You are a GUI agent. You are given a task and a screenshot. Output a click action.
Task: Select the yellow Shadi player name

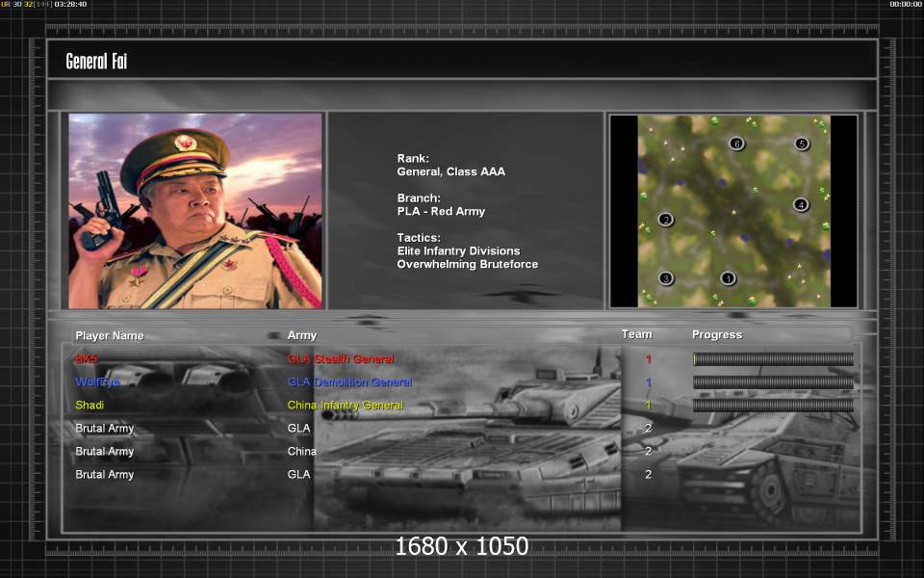tap(90, 406)
